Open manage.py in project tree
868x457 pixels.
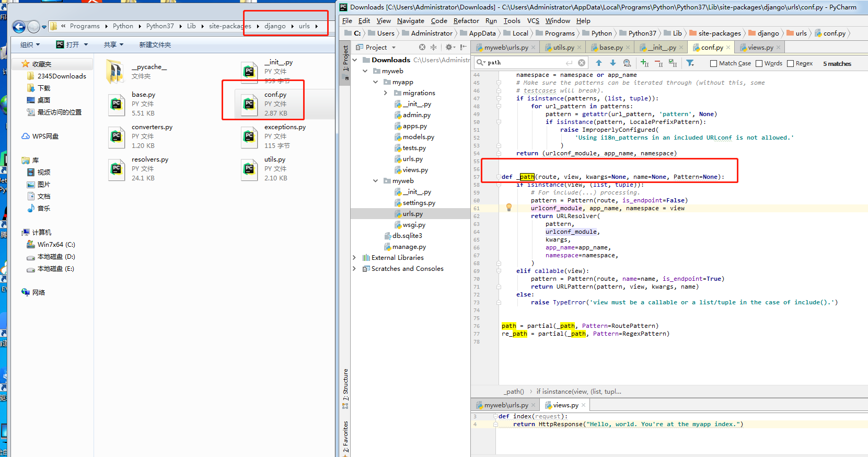tap(405, 247)
